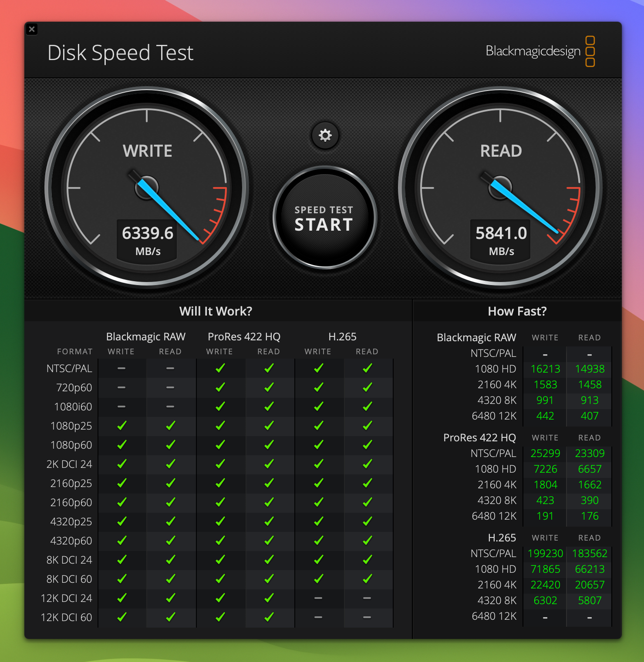644x662 pixels.
Task: Click H.265 read checkmark for 2160p25
Action: pos(368,483)
